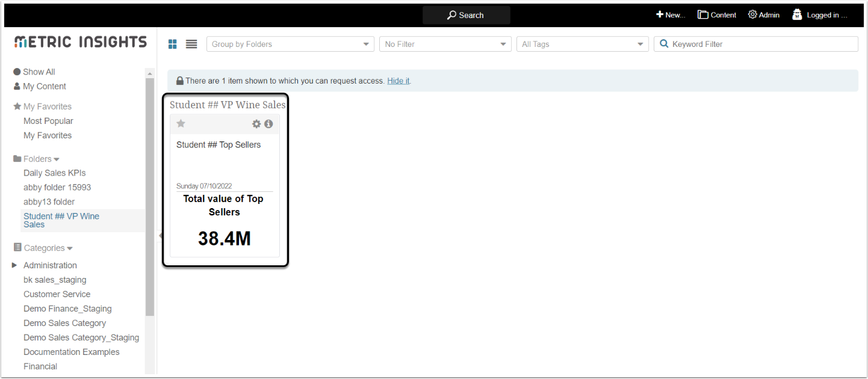Switch to tile grid view
Image resolution: width=868 pixels, height=379 pixels.
tap(173, 44)
